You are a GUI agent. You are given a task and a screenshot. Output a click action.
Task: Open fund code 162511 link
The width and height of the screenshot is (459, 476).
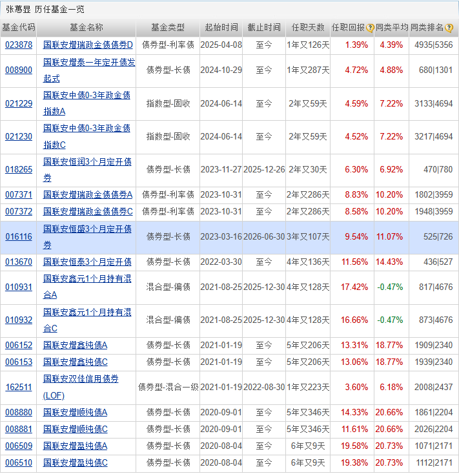coord(19,388)
